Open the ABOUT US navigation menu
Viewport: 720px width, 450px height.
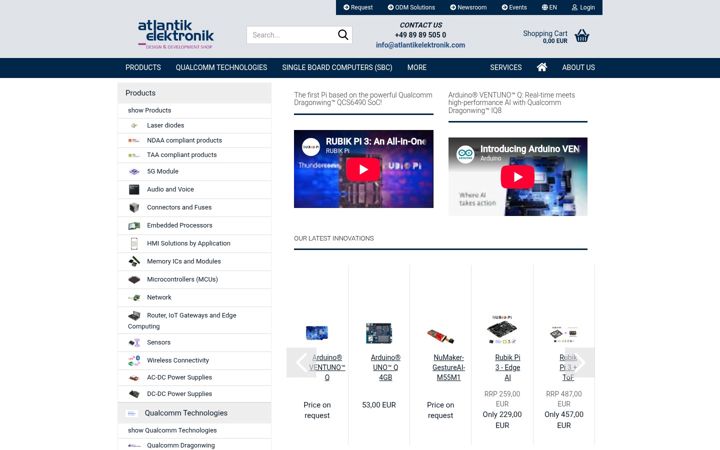578,68
